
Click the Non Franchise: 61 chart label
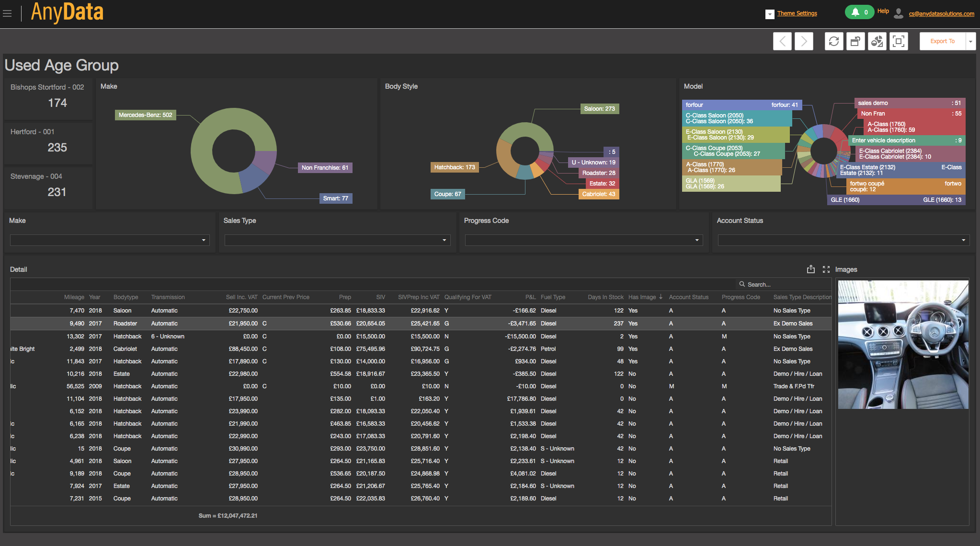pyautogui.click(x=325, y=168)
